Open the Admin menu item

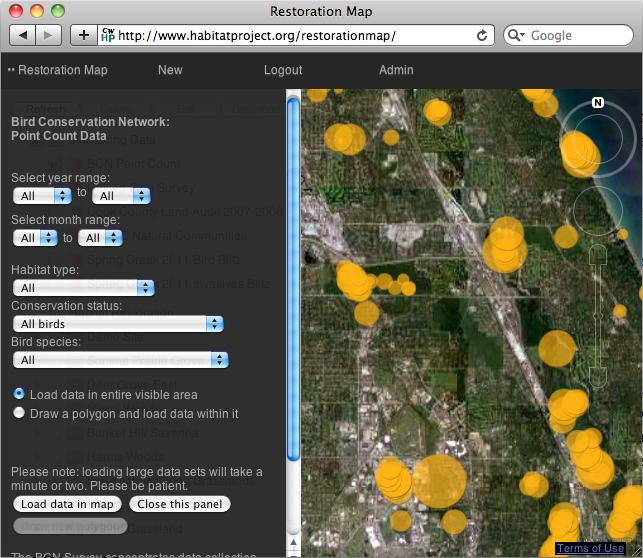[x=396, y=70]
